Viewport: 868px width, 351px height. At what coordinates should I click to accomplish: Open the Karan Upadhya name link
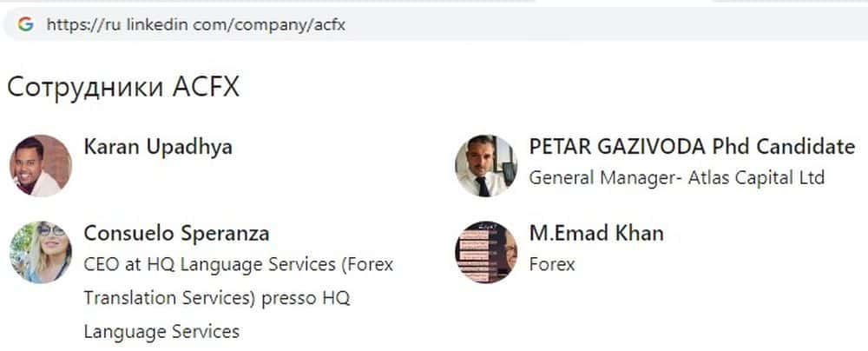157,147
